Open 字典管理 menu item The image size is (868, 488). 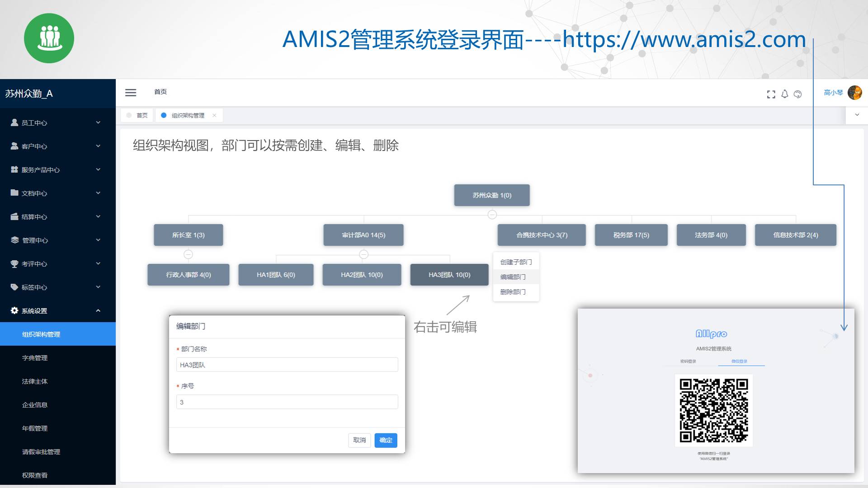click(58, 357)
